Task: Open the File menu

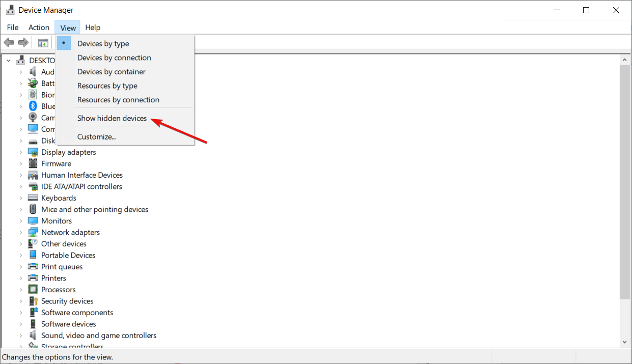Action: click(x=13, y=27)
